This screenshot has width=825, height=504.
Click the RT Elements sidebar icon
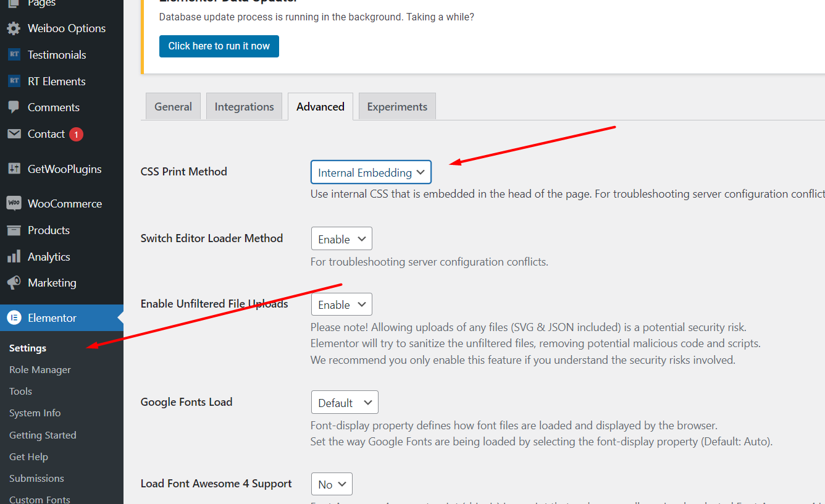[x=14, y=82]
